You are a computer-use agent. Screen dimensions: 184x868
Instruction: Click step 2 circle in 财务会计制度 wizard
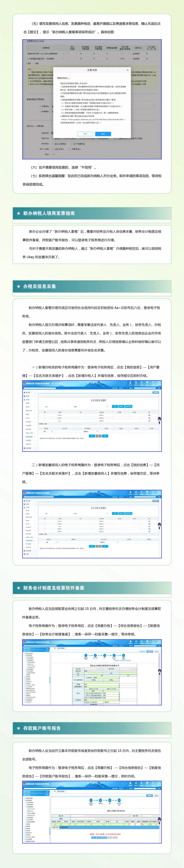pos(95,655)
